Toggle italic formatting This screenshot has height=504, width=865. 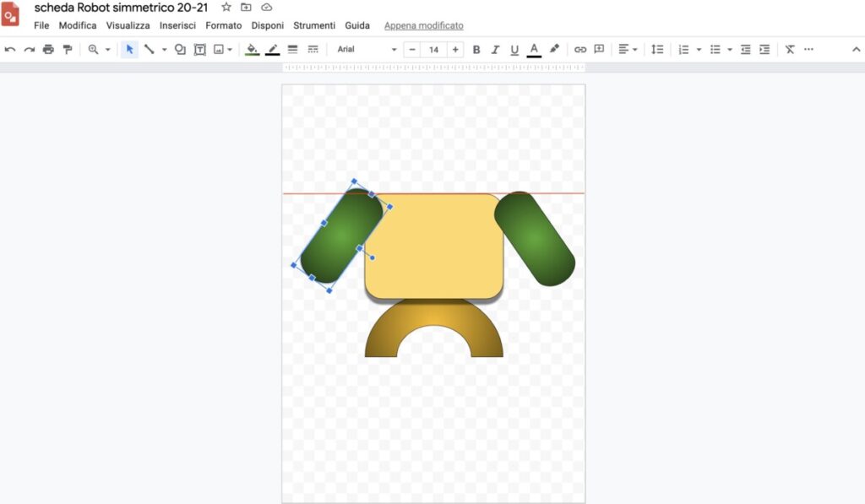pyautogui.click(x=495, y=50)
